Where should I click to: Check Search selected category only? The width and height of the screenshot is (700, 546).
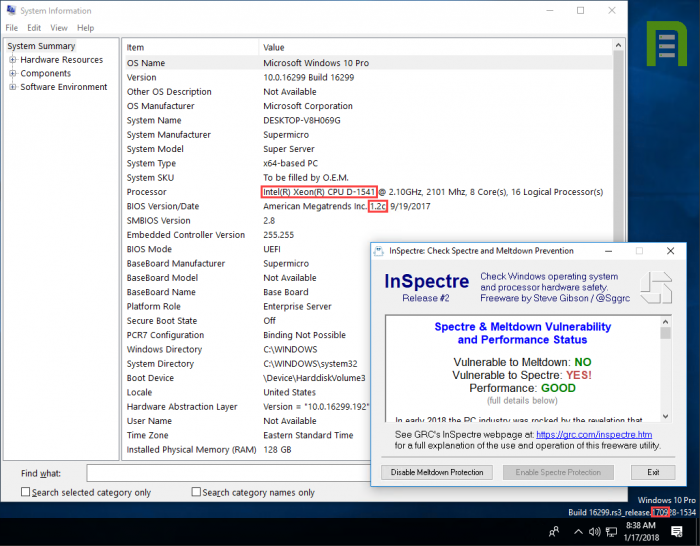25,492
